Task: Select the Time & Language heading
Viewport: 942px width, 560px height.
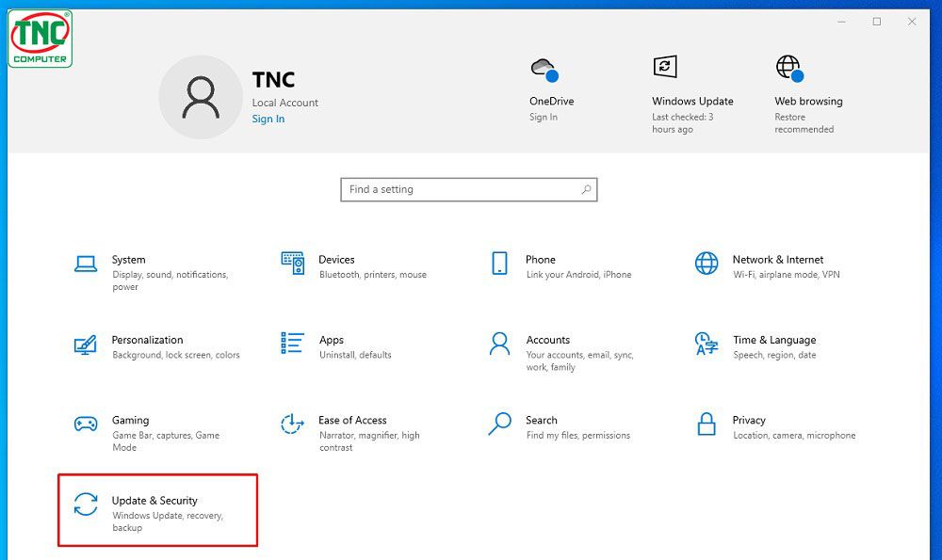Action: click(774, 341)
